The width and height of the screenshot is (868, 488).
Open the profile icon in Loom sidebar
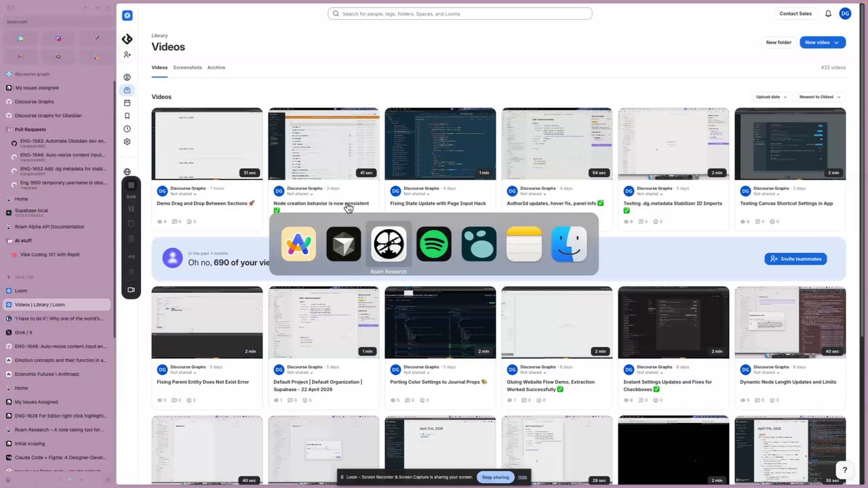(127, 77)
